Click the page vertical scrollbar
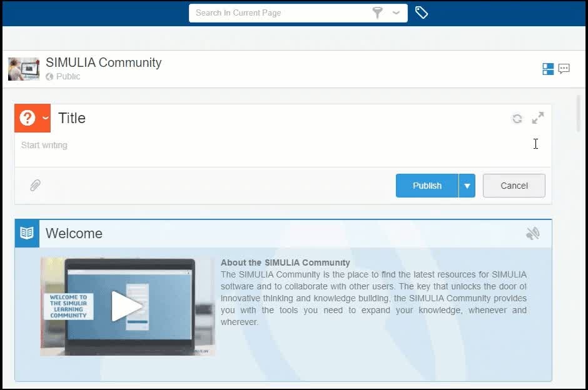Viewport: 588px width, 390px height. click(x=579, y=114)
